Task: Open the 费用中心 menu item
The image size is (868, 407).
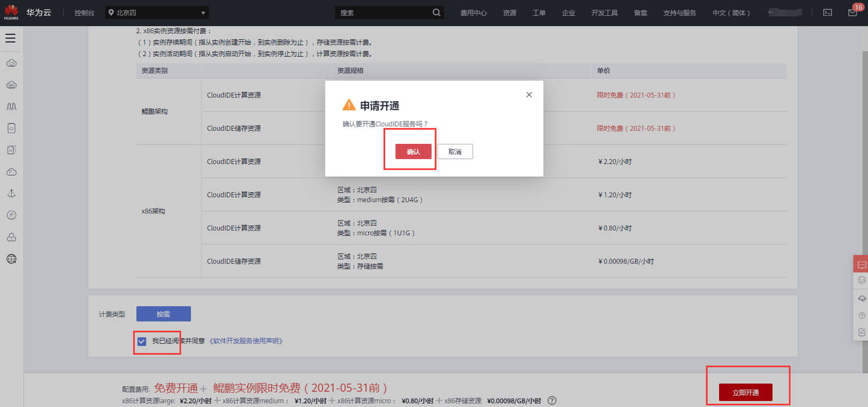Action: point(474,12)
